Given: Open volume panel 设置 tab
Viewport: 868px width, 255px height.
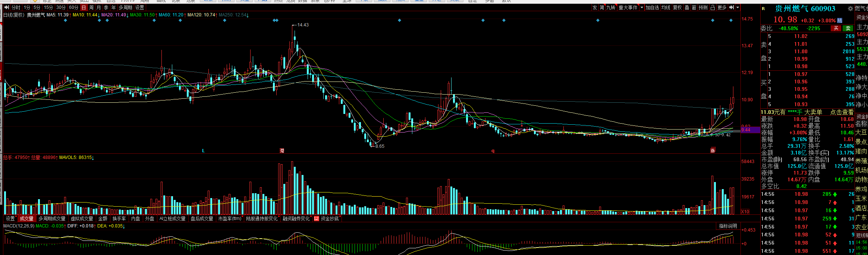Looking at the screenshot, I should coord(11,219).
